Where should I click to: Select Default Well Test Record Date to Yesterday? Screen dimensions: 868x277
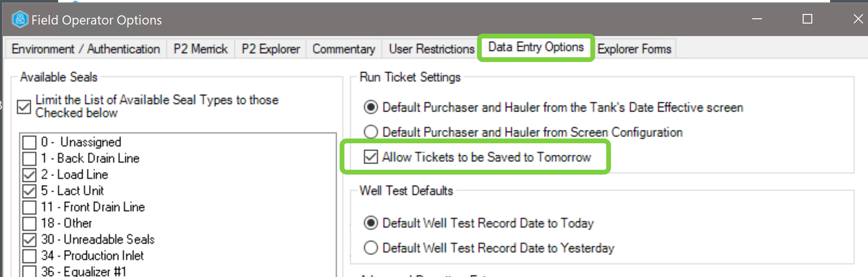point(371,248)
